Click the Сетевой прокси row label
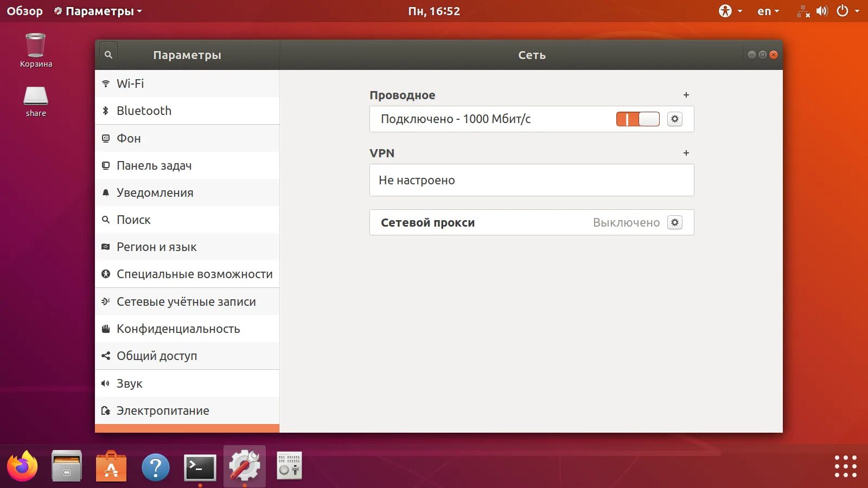The image size is (868, 488). pos(427,222)
